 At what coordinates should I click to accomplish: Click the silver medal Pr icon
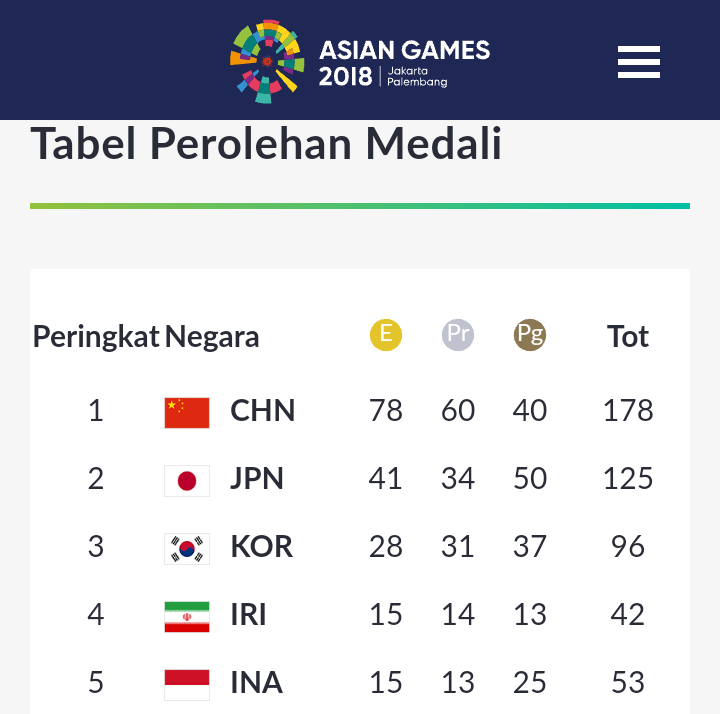click(x=458, y=335)
